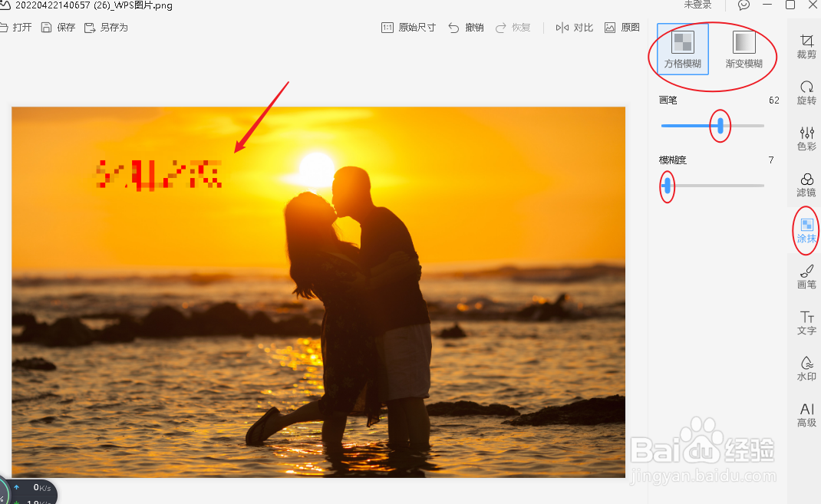The image size is (821, 504).
Task: Open the 裁剪 crop tool
Action: (806, 47)
